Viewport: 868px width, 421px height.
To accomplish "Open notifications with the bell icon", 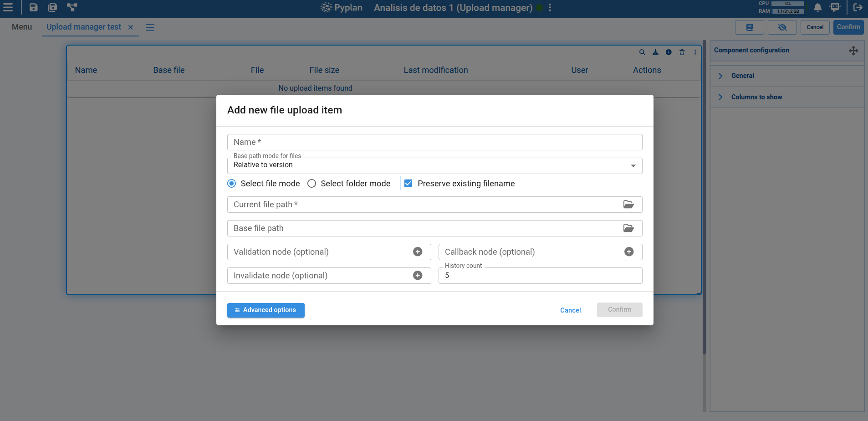I will (817, 8).
